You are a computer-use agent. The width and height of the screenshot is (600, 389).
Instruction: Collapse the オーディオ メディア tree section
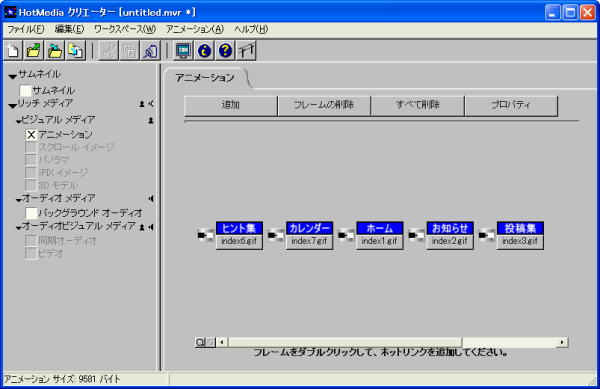pos(19,200)
